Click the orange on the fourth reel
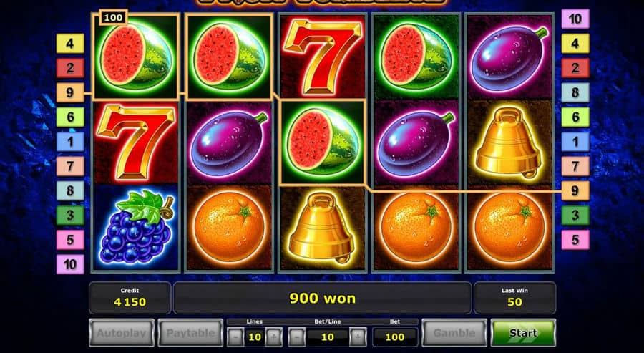This screenshot has height=353, width=644. coord(416,227)
